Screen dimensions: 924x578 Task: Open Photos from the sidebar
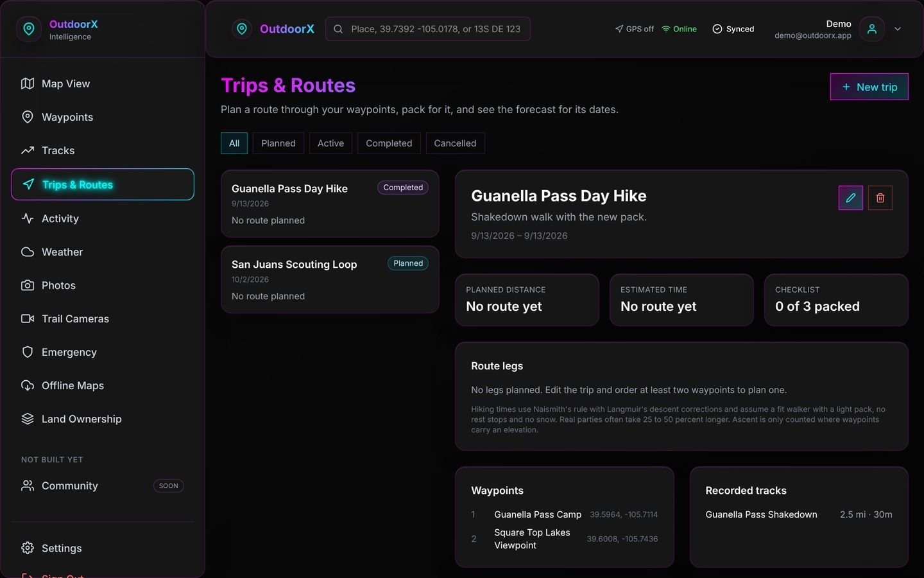pyautogui.click(x=103, y=285)
